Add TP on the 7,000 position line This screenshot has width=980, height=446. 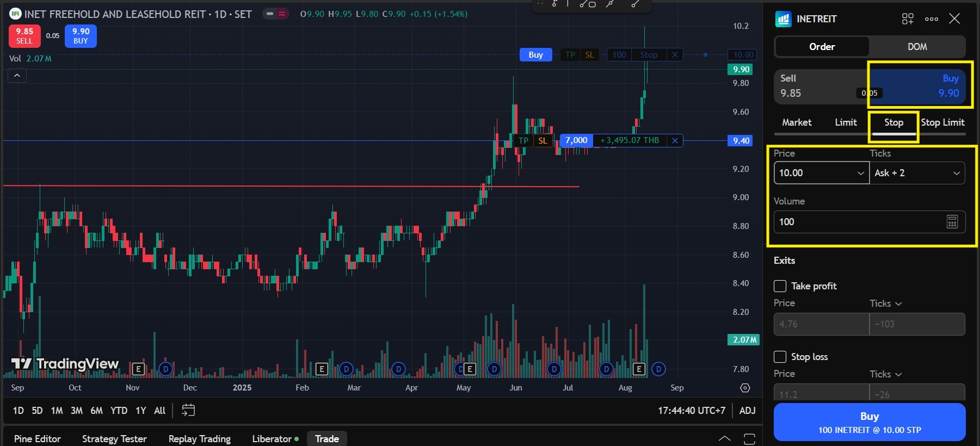coord(523,140)
